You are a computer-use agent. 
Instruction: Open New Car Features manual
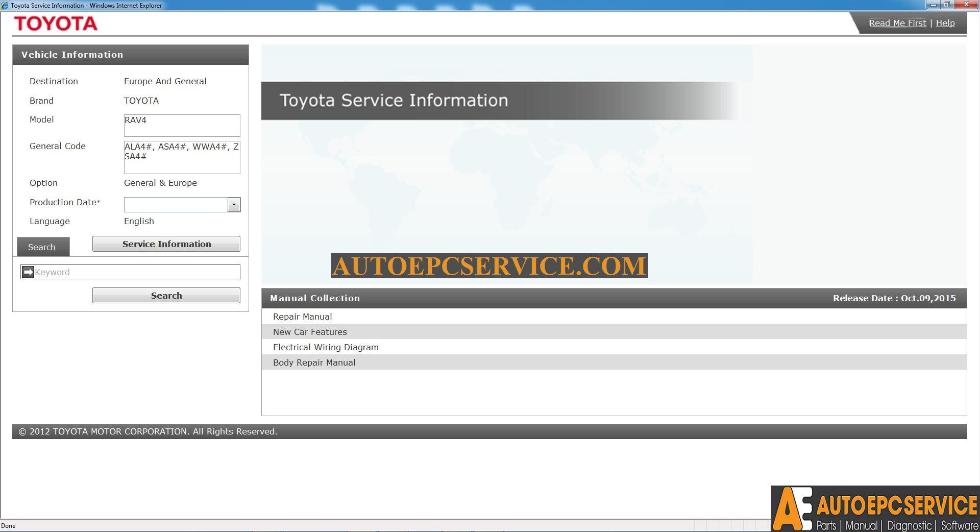[x=614, y=332]
